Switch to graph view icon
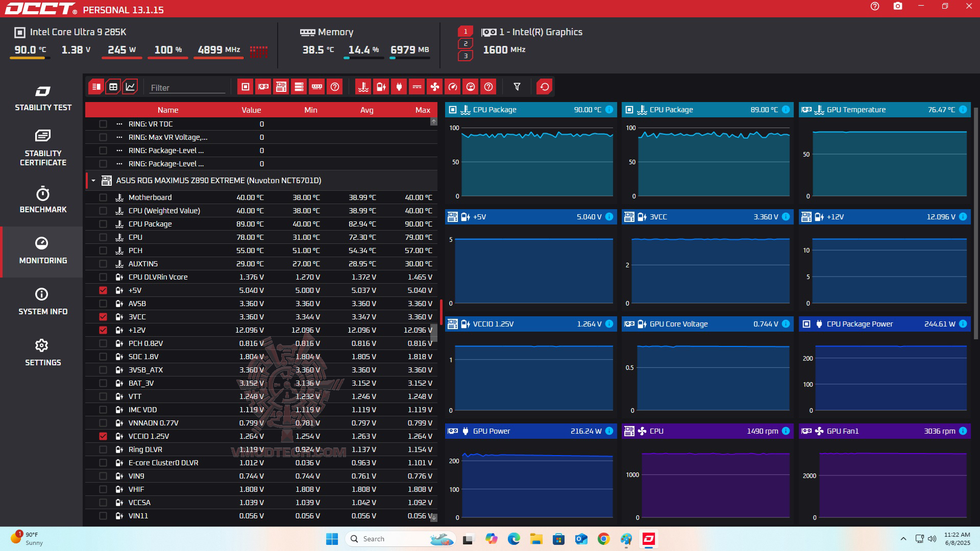Screen dimensions: 980x551 [x=130, y=87]
